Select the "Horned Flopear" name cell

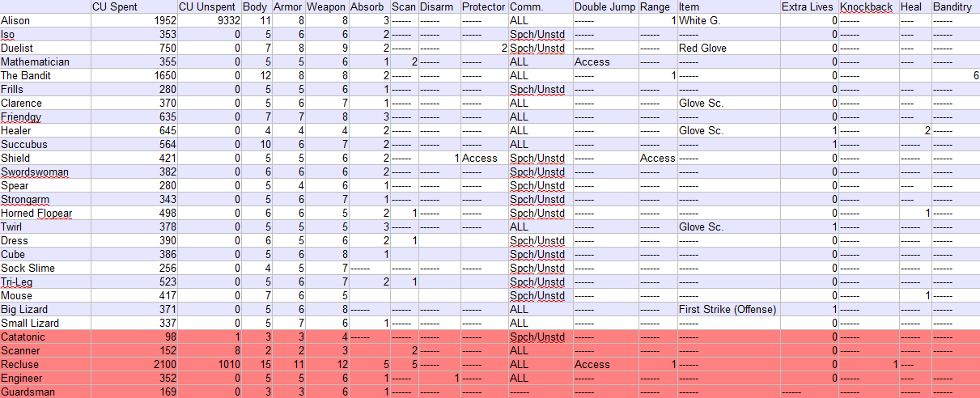pos(45,213)
